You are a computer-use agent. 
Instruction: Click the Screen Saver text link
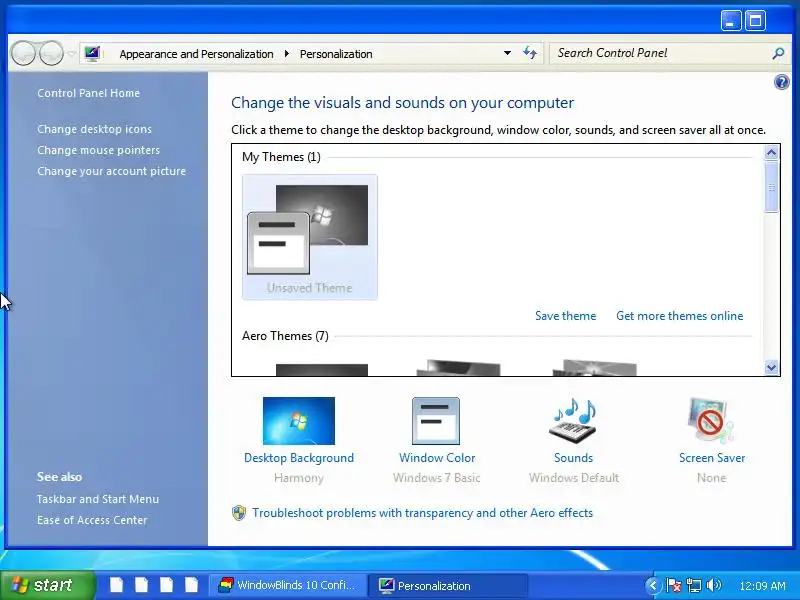[712, 458]
